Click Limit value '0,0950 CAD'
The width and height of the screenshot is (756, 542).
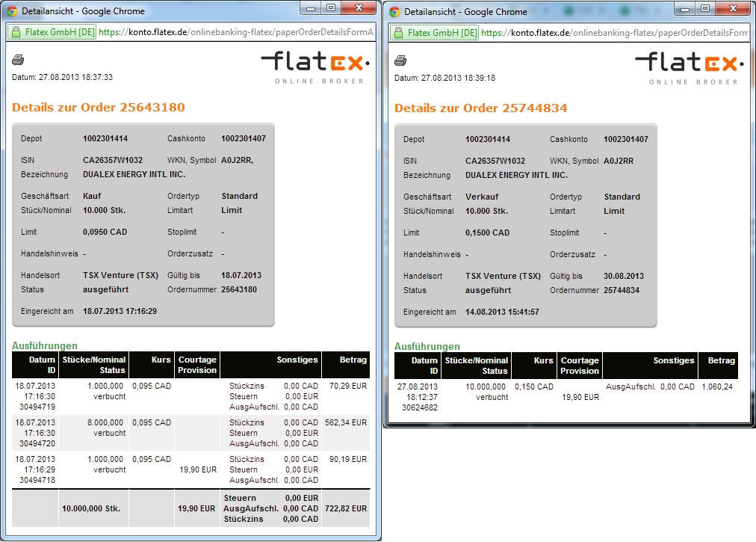click(x=105, y=232)
